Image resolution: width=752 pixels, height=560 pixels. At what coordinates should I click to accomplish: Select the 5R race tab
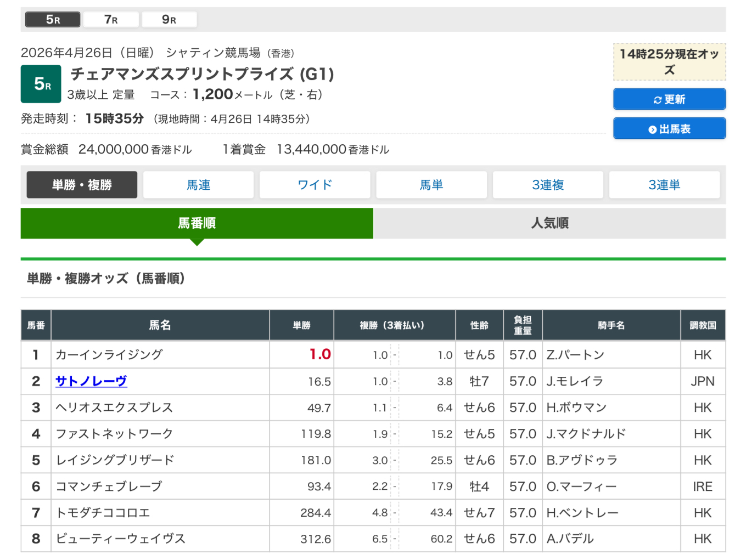pos(53,20)
